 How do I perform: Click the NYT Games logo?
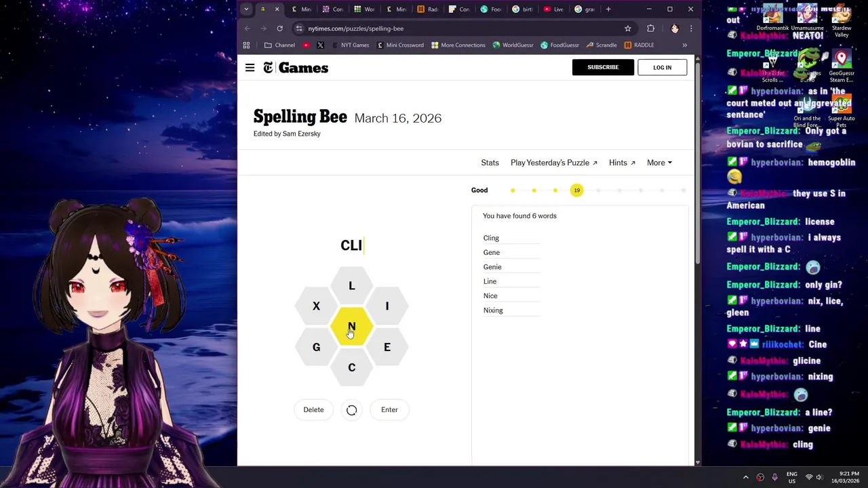pyautogui.click(x=296, y=68)
